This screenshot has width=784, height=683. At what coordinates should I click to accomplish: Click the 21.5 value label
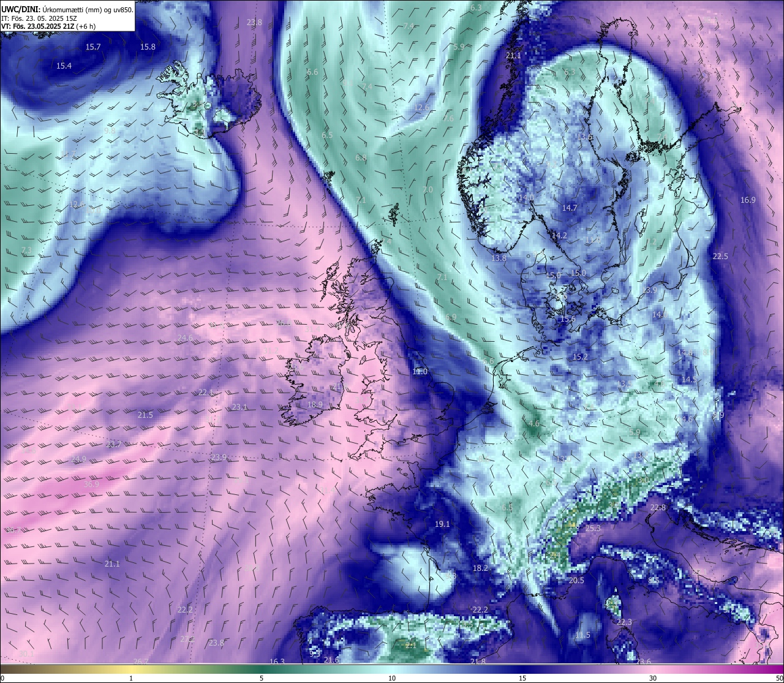145,415
